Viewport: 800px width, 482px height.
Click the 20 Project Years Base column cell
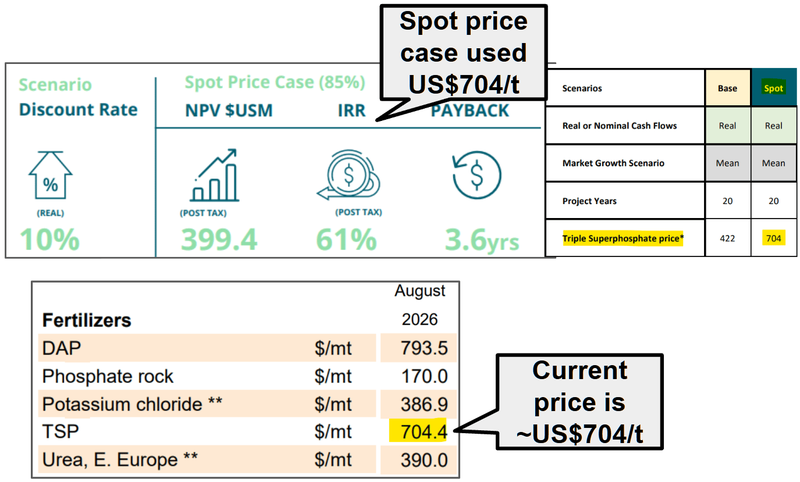coord(728,201)
